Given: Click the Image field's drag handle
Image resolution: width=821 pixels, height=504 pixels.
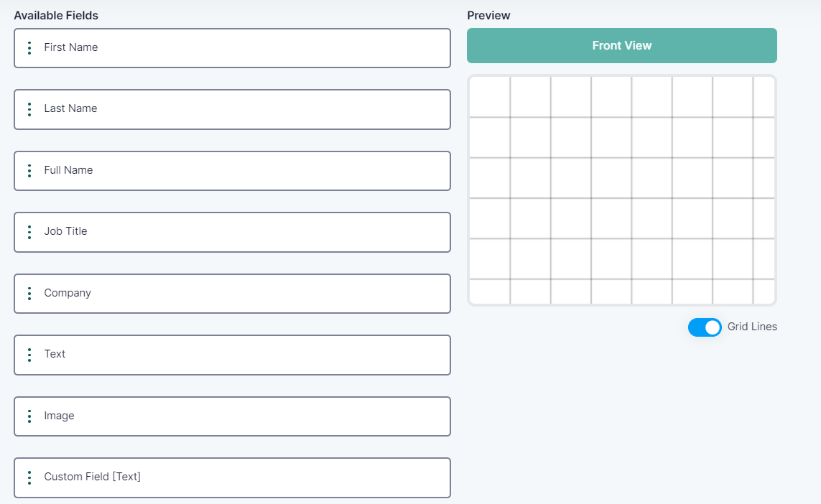Looking at the screenshot, I should (29, 416).
